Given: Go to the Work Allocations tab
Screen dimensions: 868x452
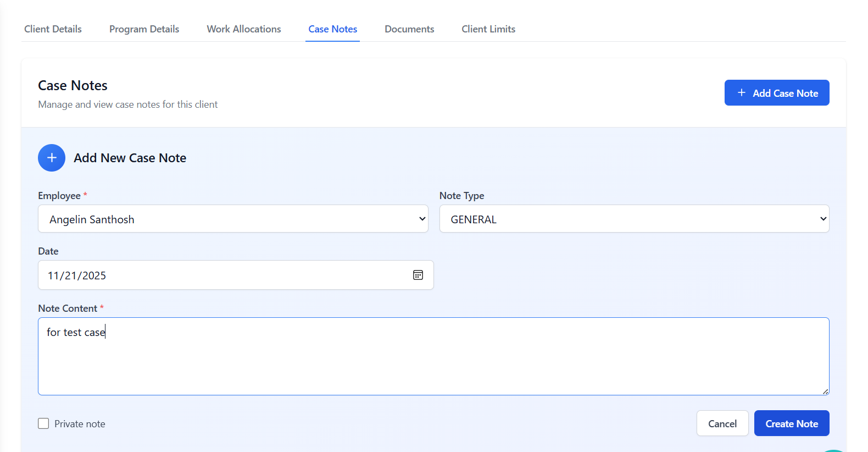Looking at the screenshot, I should pos(244,29).
